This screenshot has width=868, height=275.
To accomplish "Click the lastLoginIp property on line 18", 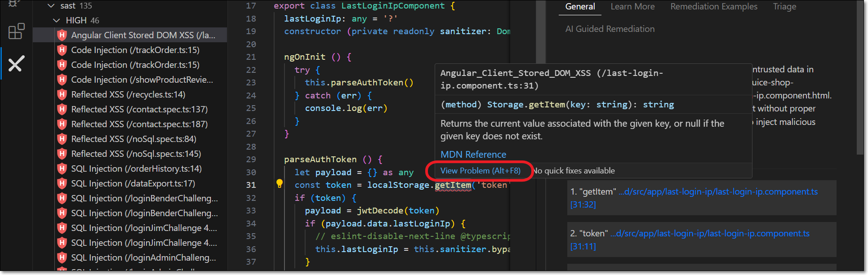I will tap(312, 19).
